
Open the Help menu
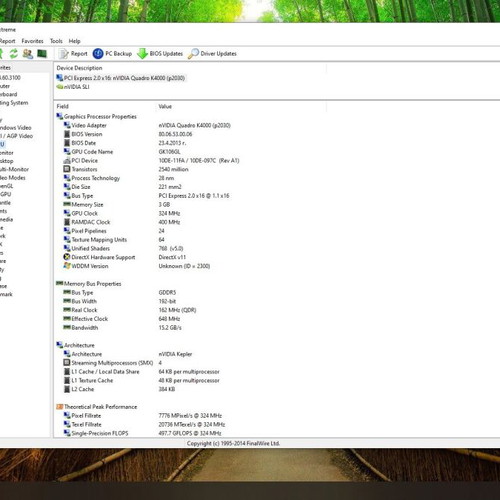click(x=74, y=41)
